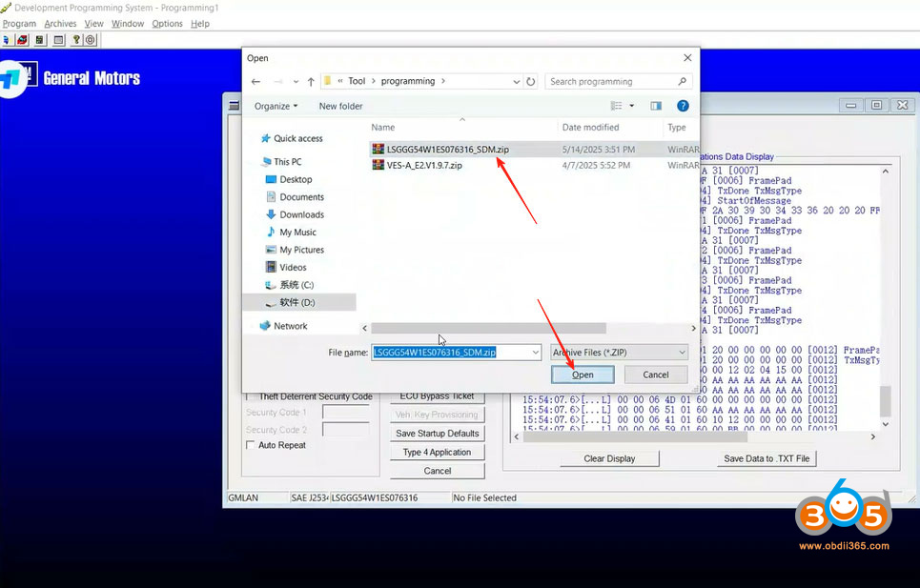Enable the Auto Repeat checkbox

[x=251, y=445]
